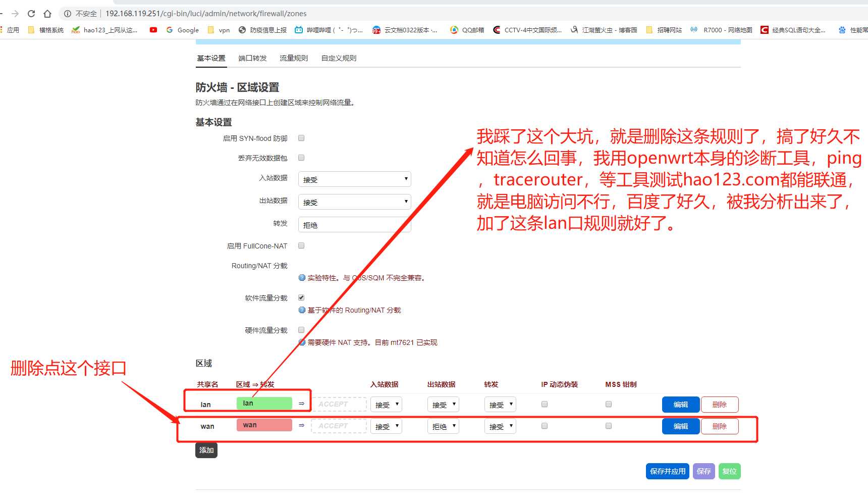Open the Google bookmark
The height and width of the screenshot is (498, 868).
click(x=182, y=30)
